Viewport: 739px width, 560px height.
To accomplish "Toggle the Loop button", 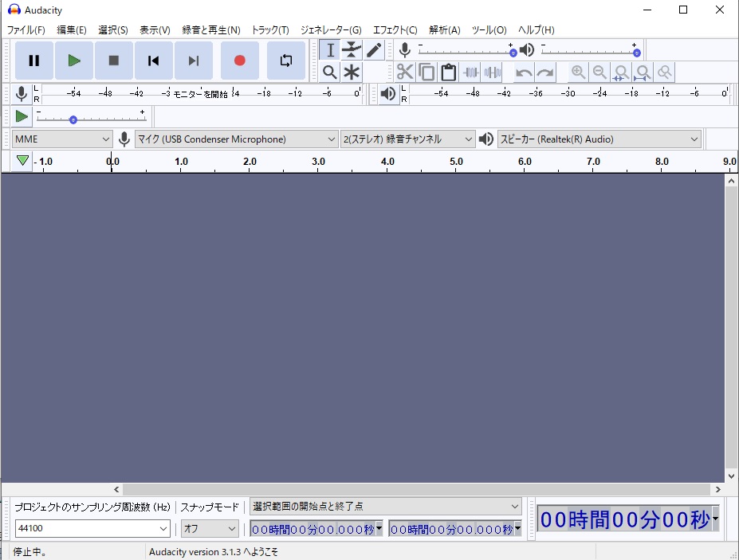I will click(x=285, y=61).
